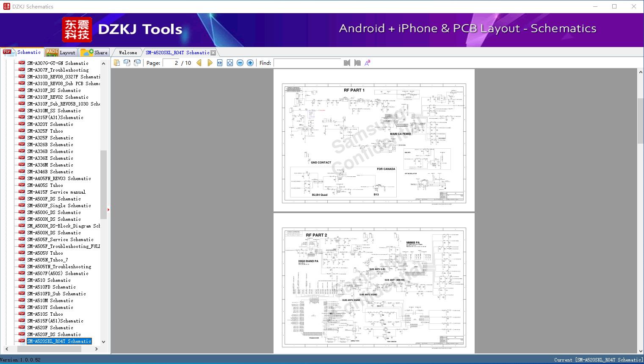
Task: Click the find previous match icon
Action: pyautogui.click(x=347, y=63)
